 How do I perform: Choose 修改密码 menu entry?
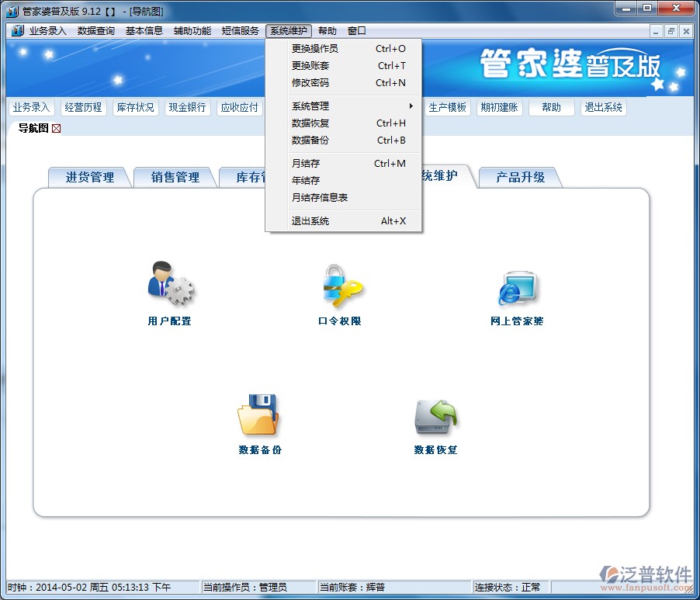pos(343,82)
